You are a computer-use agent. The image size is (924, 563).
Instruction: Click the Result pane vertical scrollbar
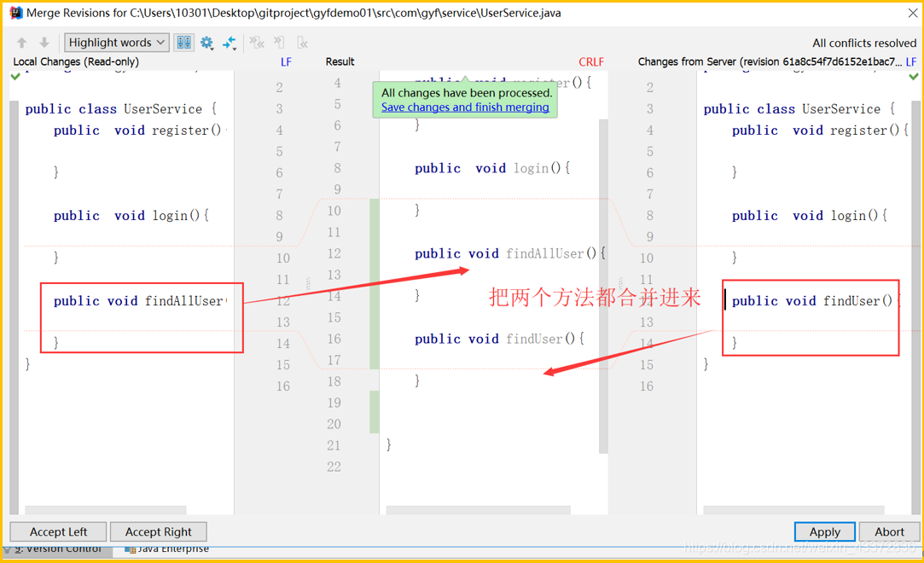tap(603, 287)
